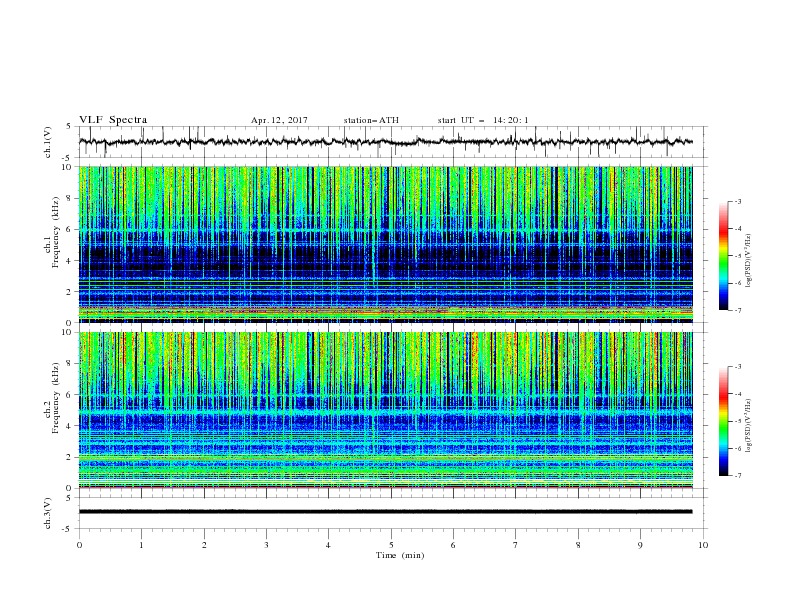Click the ch.1 spectrogram color bar

[x=723, y=256]
